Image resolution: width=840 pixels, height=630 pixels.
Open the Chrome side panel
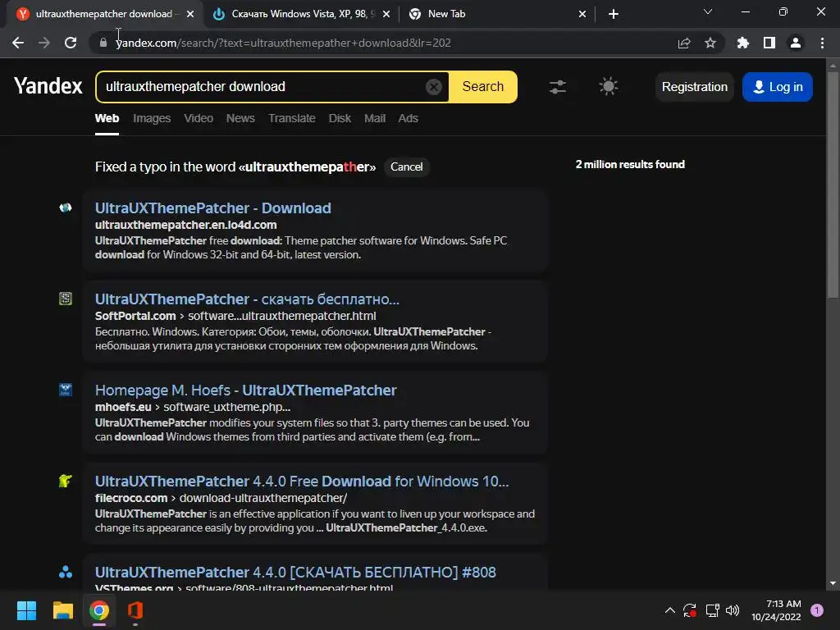(x=769, y=43)
